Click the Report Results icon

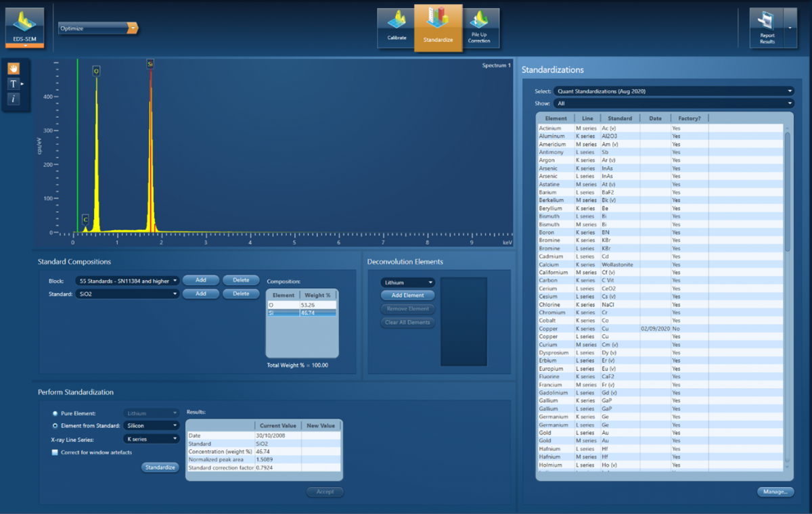coord(767,28)
